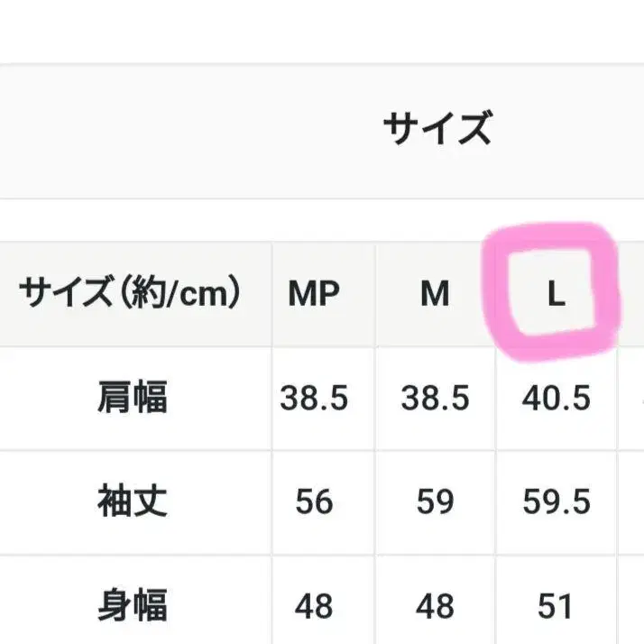Click the cut-off header cell right of L
This screenshot has height=644, width=644.
[633, 294]
